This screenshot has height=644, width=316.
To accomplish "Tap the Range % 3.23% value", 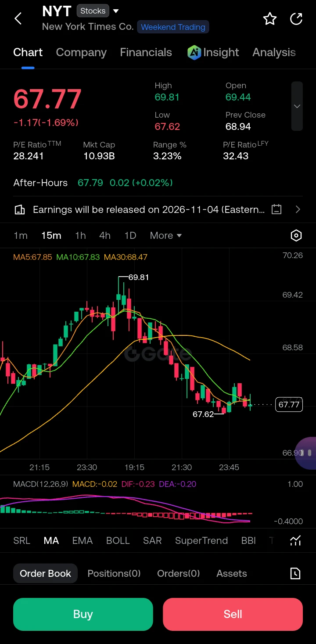I will [167, 156].
